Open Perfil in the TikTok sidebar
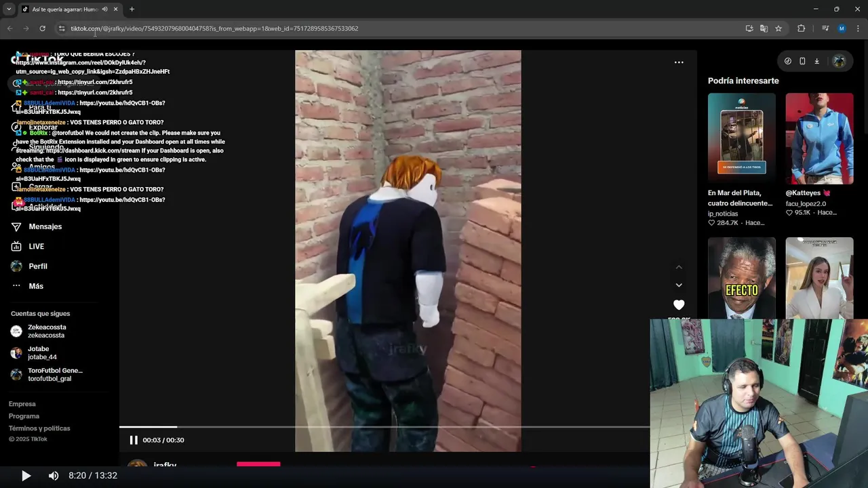 pos(38,266)
